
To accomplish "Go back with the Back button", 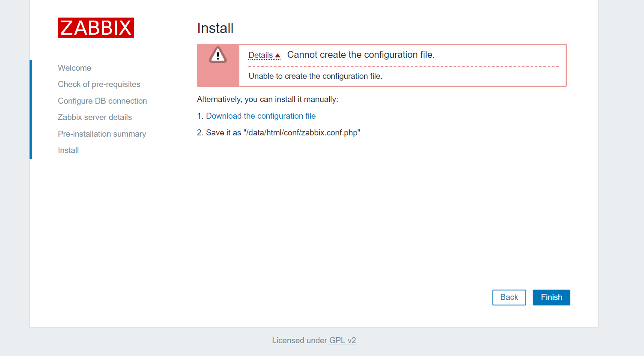I will [x=509, y=297].
